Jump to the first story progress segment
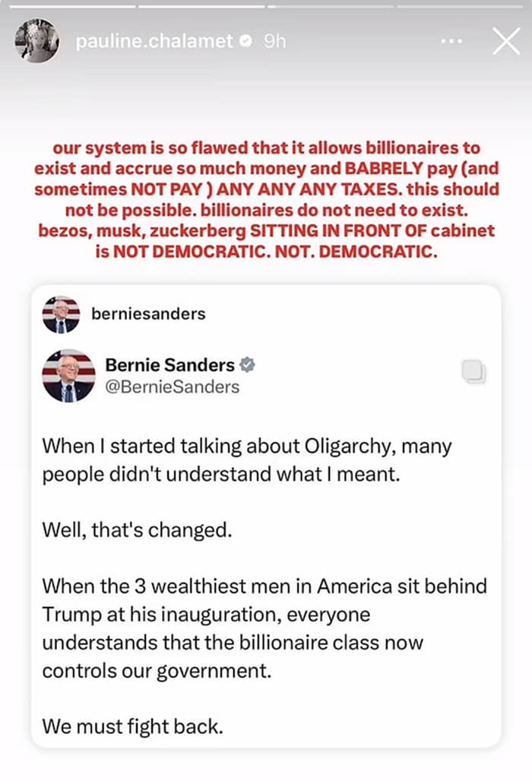 (71, 6)
